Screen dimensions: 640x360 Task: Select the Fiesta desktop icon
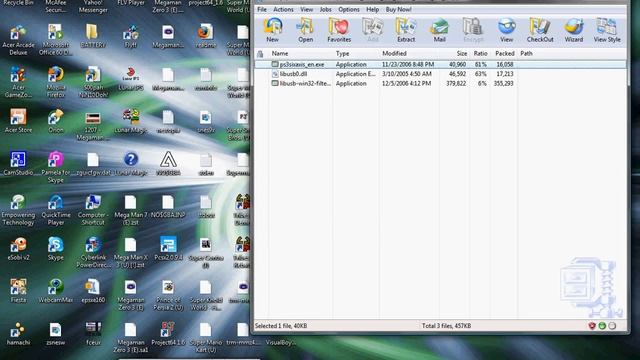pos(18,291)
